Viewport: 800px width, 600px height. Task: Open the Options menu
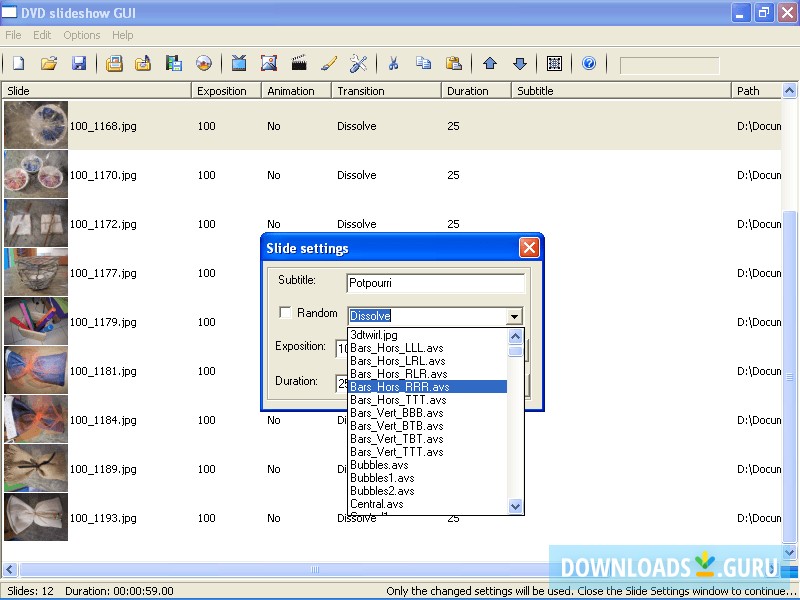pos(82,35)
